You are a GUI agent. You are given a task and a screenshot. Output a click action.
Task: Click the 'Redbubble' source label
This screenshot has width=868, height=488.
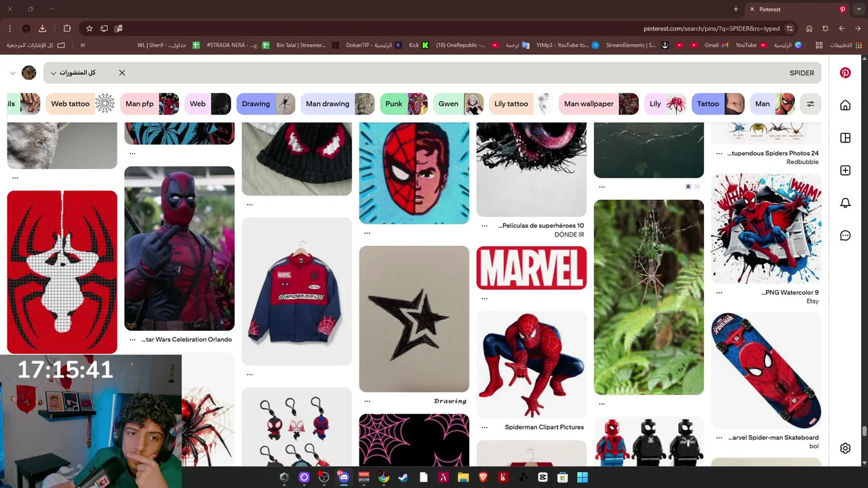point(802,163)
